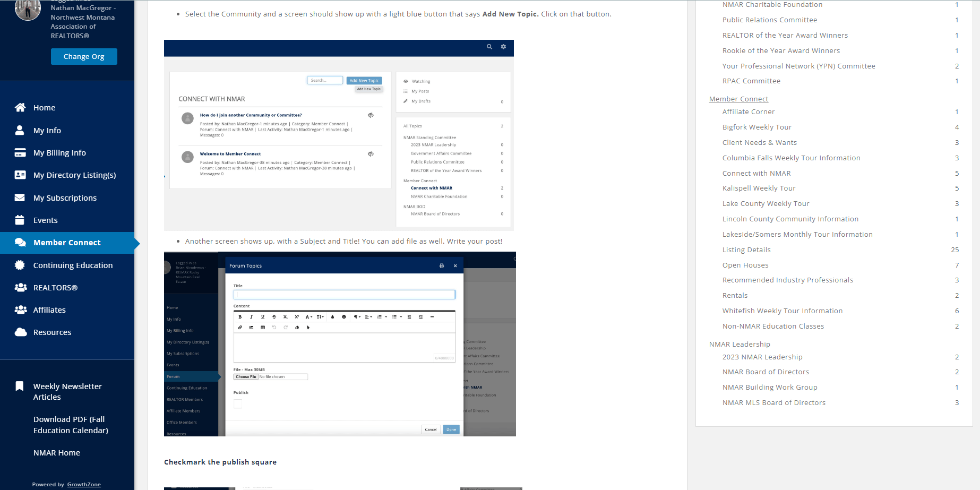Open Kalispell Weekly Tour category
The height and width of the screenshot is (490, 980).
tap(759, 188)
